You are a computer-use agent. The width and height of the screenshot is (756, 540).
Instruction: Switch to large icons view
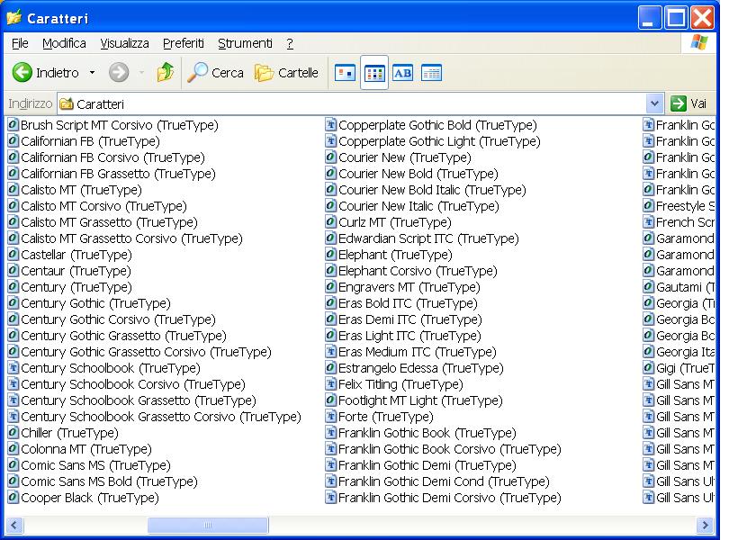[346, 73]
